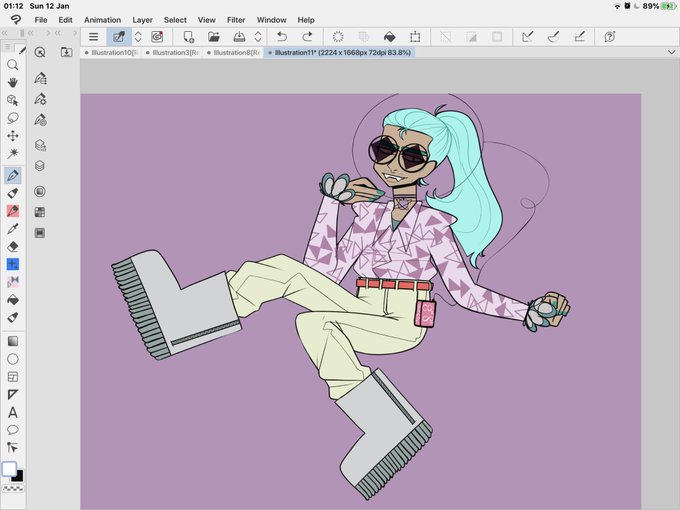The image size is (680, 510).
Task: Select the Figure ellipse tool
Action: (13, 359)
